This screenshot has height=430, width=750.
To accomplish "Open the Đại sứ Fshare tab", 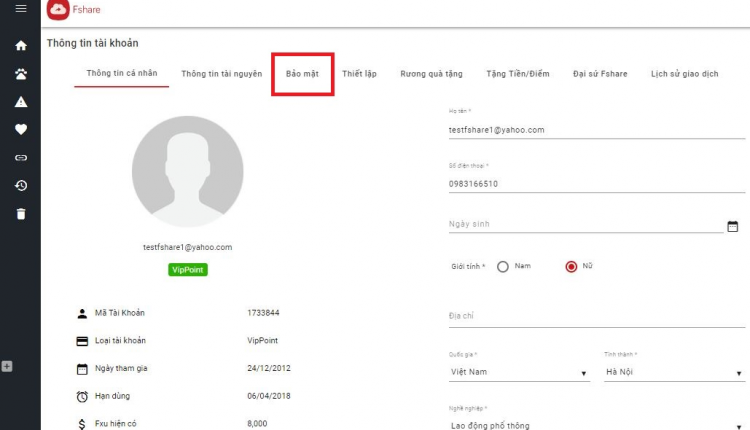I will (x=600, y=74).
